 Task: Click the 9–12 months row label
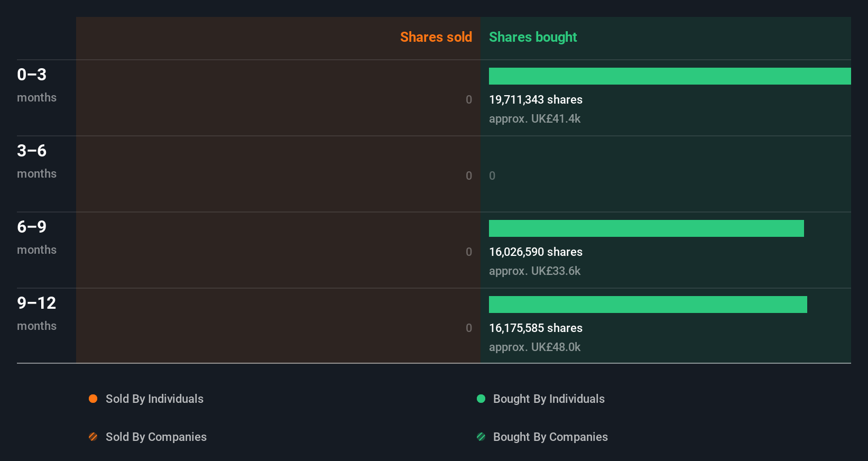coord(36,314)
